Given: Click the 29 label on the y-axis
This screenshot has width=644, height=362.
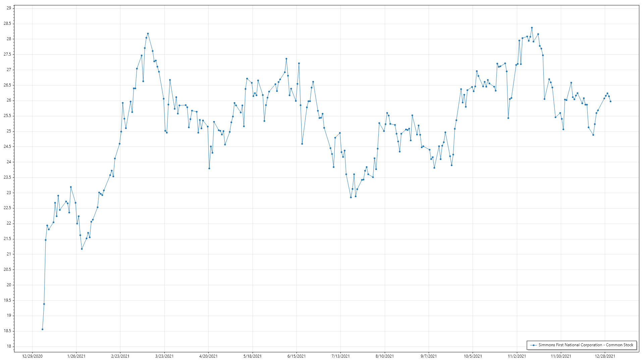Looking at the screenshot, I should tap(9, 8).
